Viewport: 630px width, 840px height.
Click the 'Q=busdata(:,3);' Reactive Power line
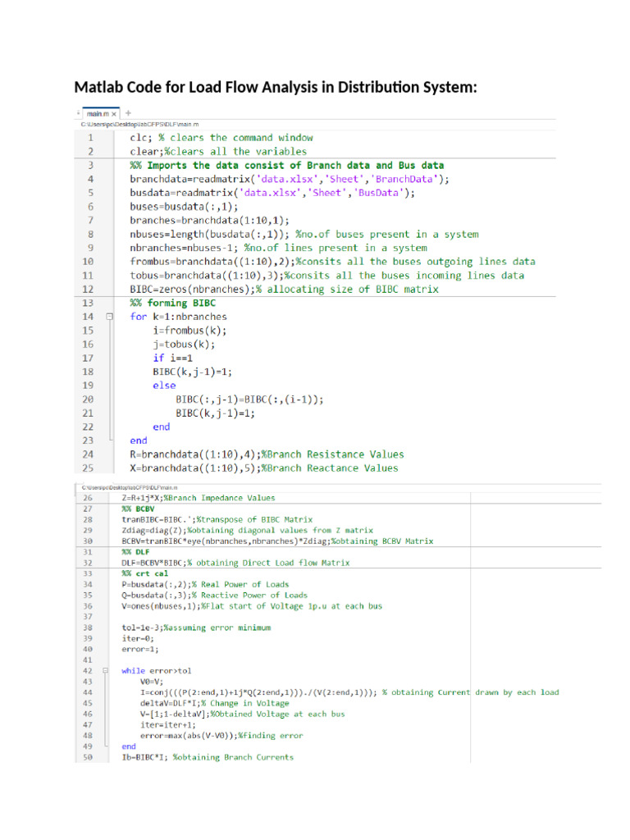tap(215, 596)
